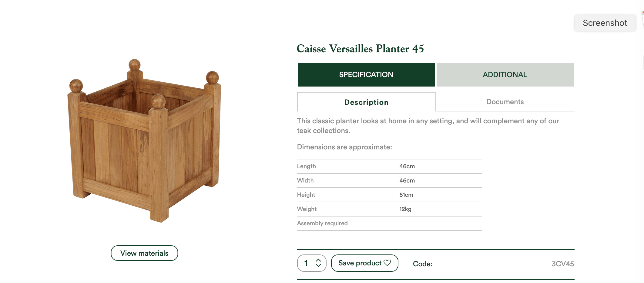Click the Width 46cm row
Viewport: 644px width, 283px height.
(x=390, y=181)
